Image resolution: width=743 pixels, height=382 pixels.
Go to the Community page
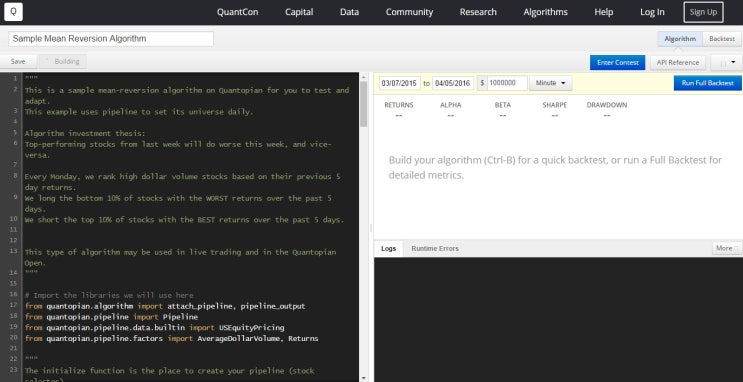pos(409,12)
